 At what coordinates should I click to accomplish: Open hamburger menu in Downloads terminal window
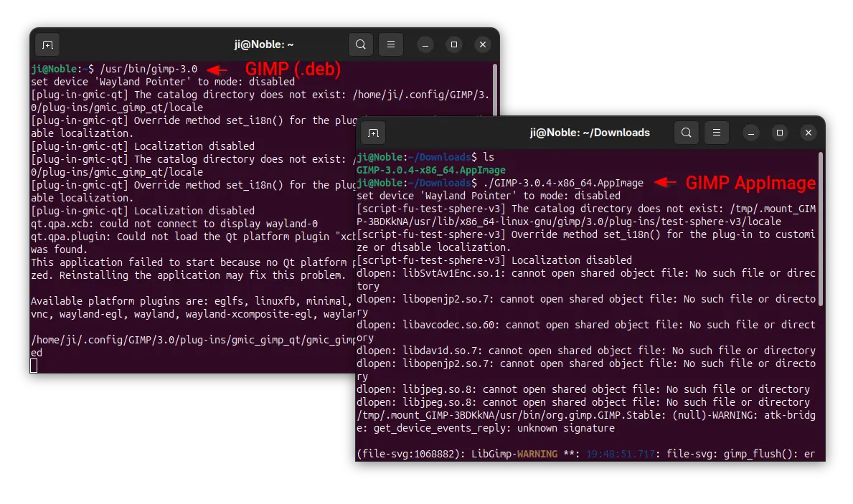[717, 133]
